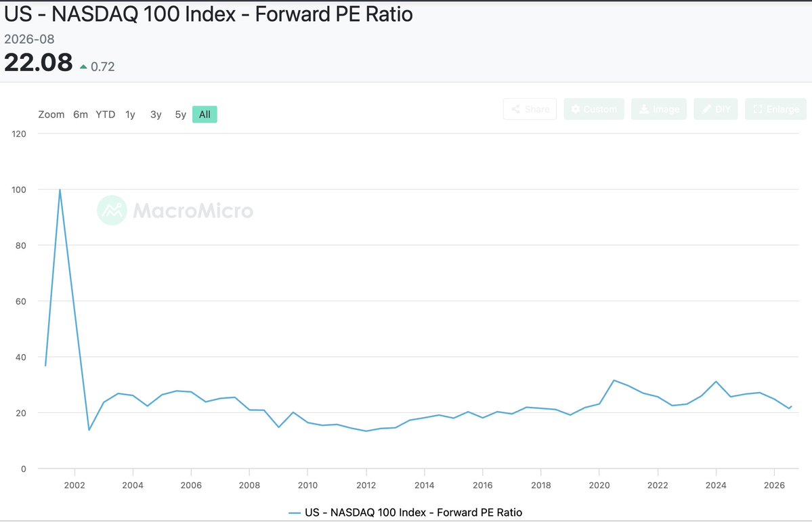Click the green up-arrow change indicator
Viewport: 812px width, 522px height.
click(83, 67)
